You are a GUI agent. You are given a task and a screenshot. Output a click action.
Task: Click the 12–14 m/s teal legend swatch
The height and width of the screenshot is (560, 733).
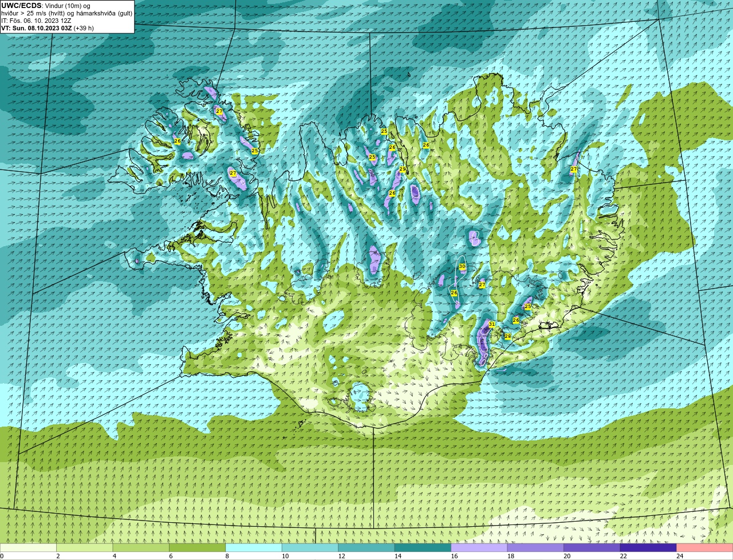point(367,547)
